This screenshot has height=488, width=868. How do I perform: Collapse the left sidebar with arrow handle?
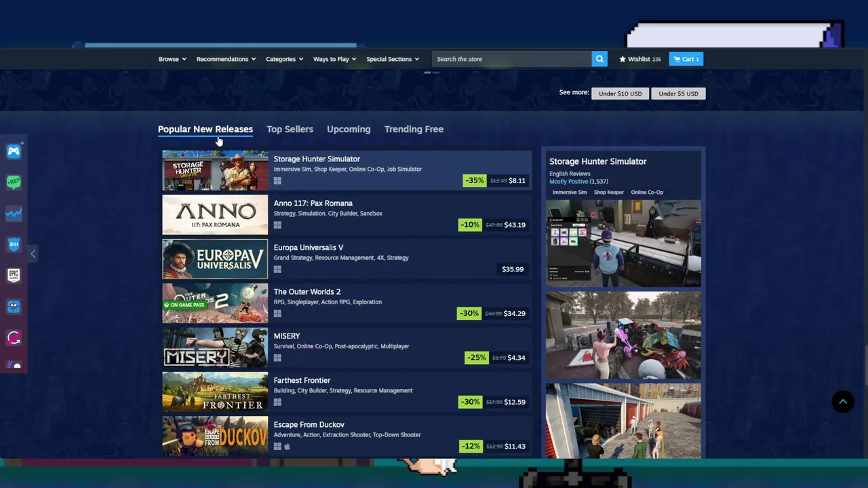pyautogui.click(x=33, y=253)
